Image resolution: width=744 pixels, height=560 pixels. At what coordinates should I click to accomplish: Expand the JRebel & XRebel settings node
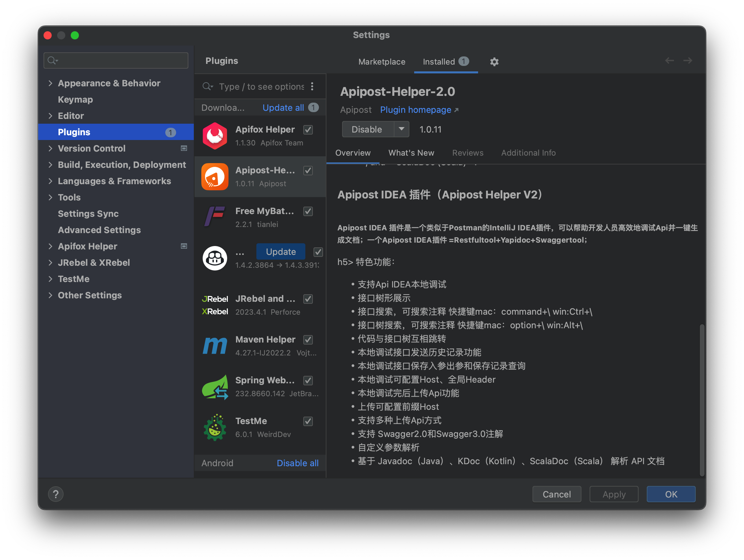[50, 263]
